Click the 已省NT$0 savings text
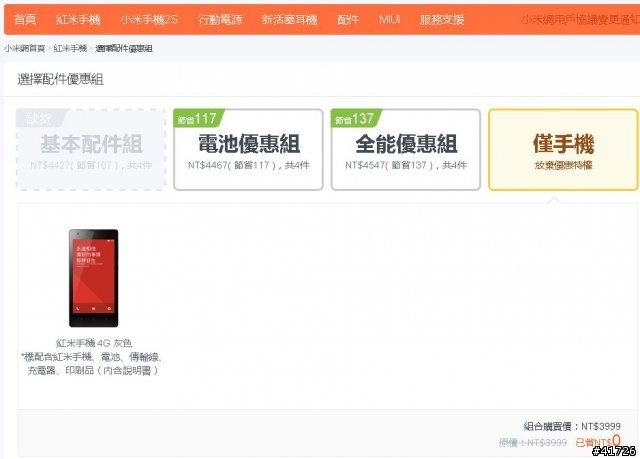 tap(598, 441)
